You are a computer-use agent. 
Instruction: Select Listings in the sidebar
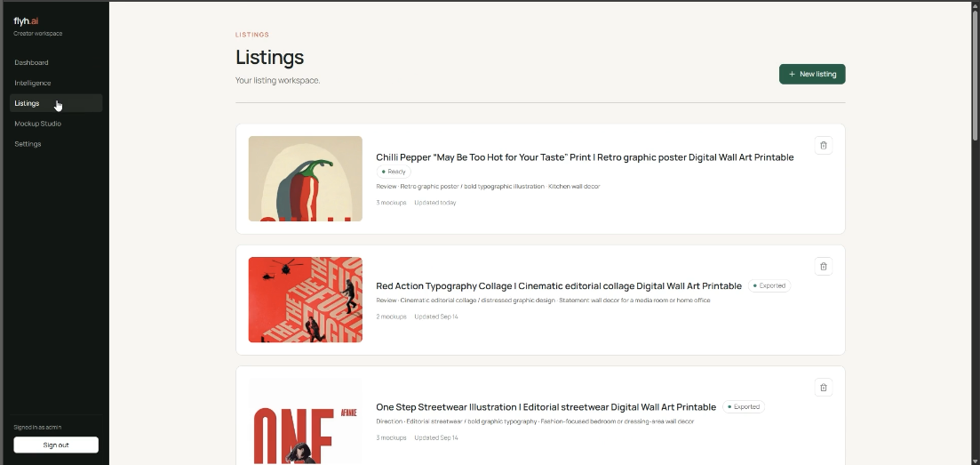point(56,103)
